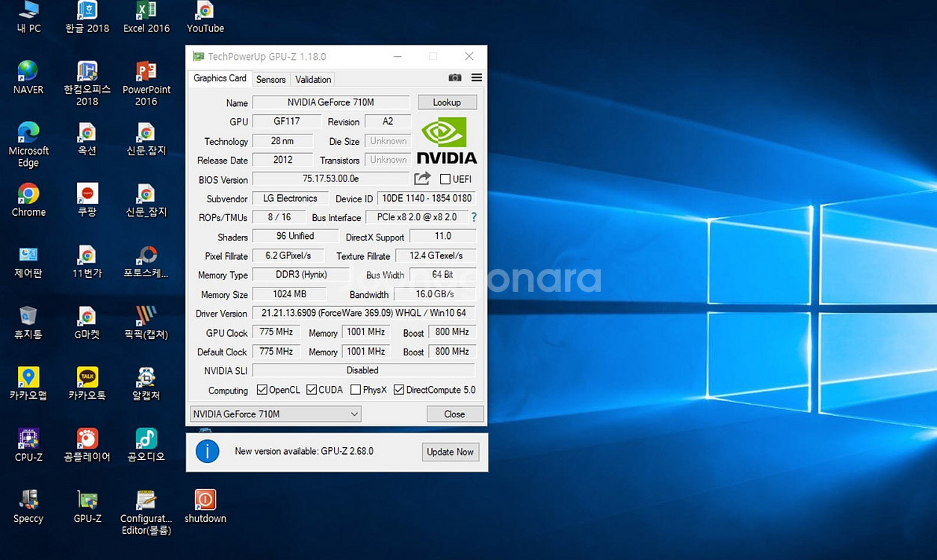Click the Release Date field showing 2012
Viewport: 937px width, 560px height.
point(282,160)
